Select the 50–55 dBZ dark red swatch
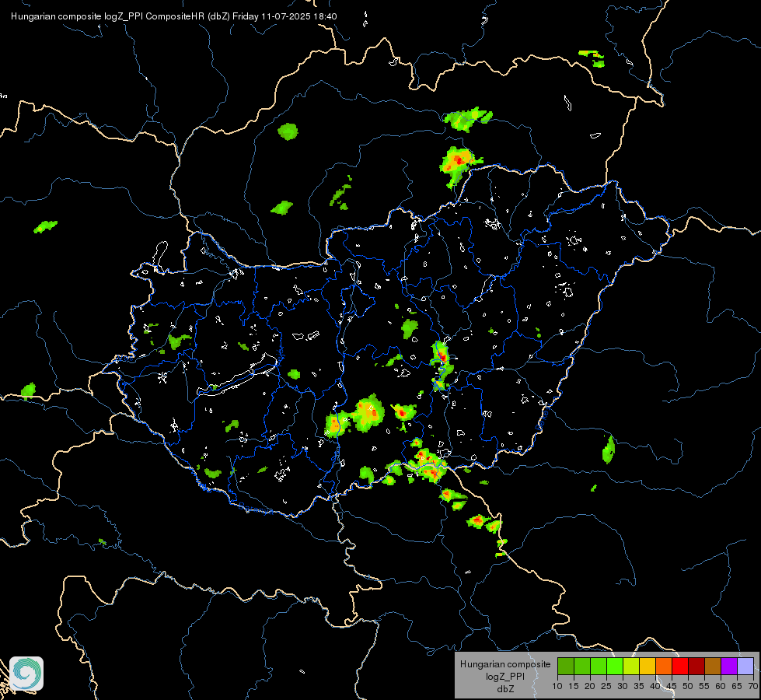Image resolution: width=761 pixels, height=700 pixels. click(696, 666)
